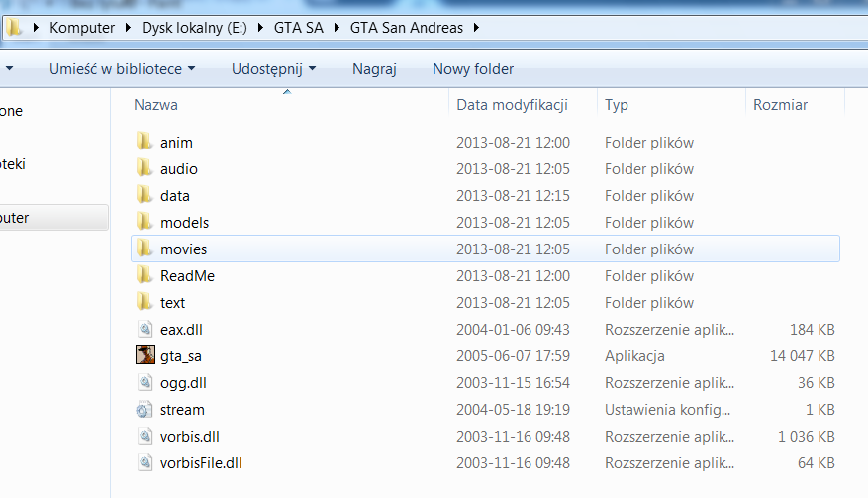Click the address bar folder icon
Image resolution: width=868 pixels, height=498 pixels.
(x=15, y=27)
